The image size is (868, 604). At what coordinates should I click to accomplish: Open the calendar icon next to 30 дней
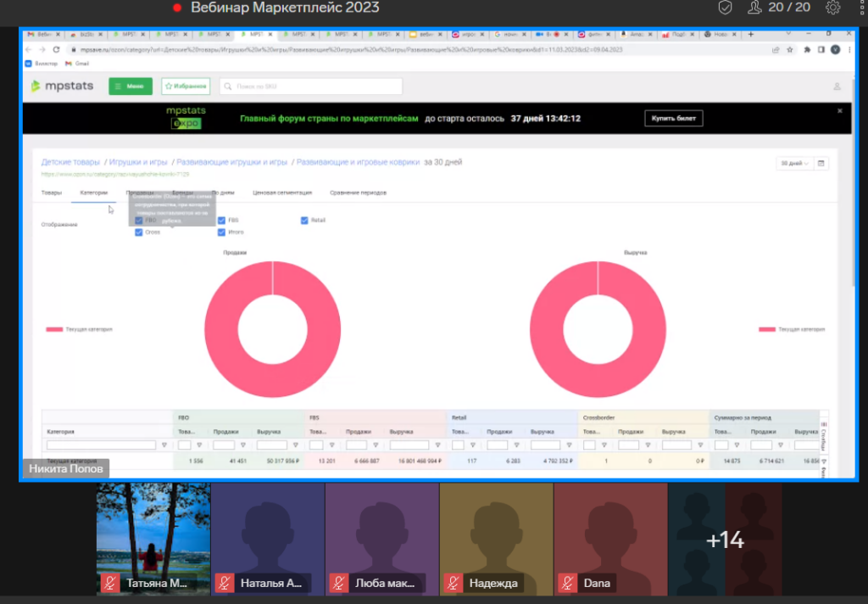click(x=821, y=163)
